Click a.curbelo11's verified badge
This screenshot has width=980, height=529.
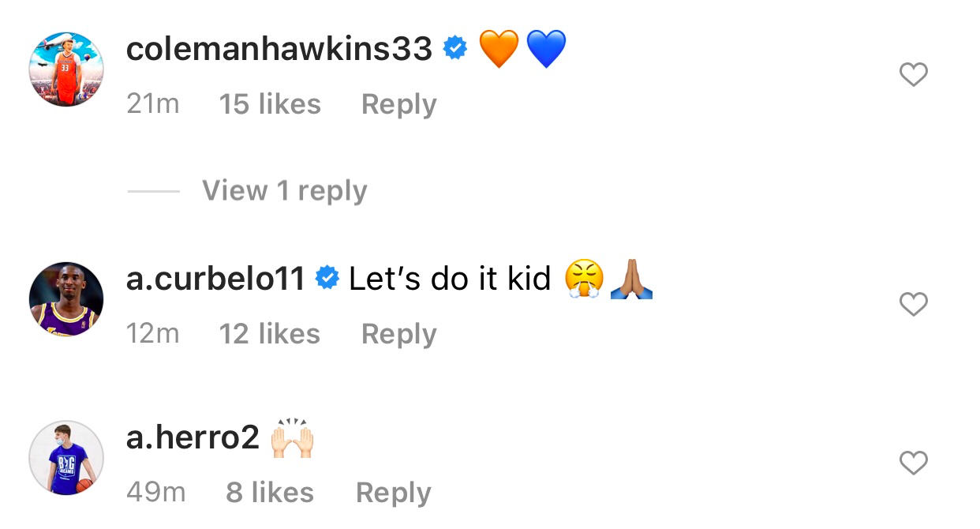click(x=327, y=278)
